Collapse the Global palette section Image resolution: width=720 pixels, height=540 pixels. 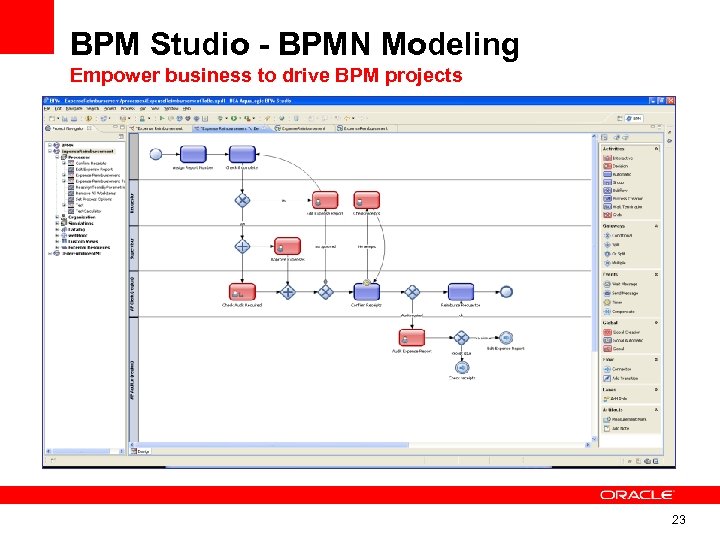(x=656, y=323)
